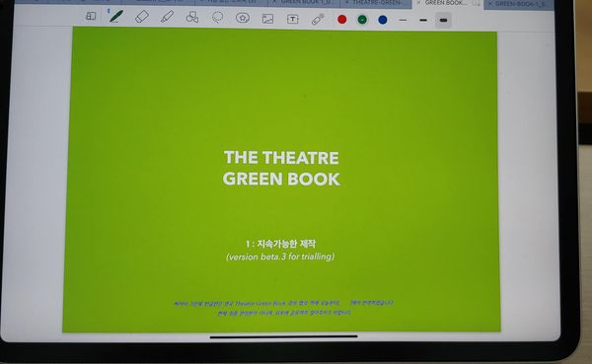The image size is (592, 364).
Task: Toggle the page layout view icon
Action: click(91, 16)
